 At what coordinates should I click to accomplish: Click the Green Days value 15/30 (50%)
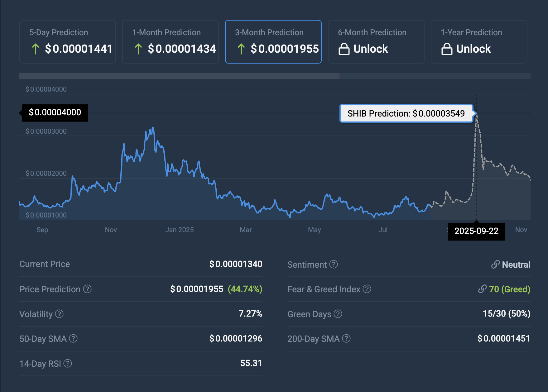coord(507,314)
